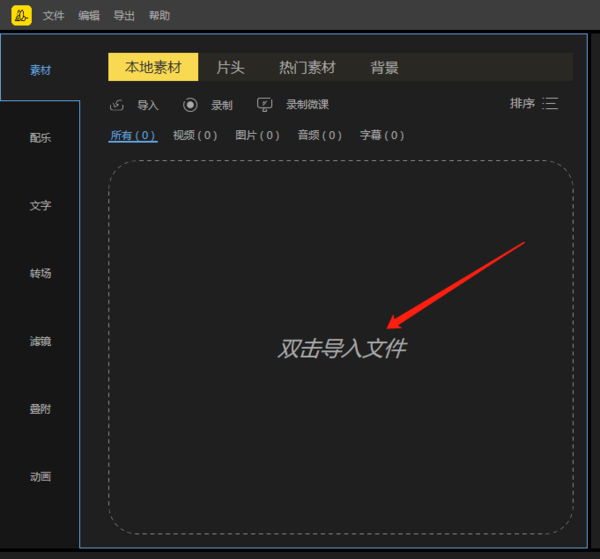Filter materials by 音频 (0)

point(319,135)
